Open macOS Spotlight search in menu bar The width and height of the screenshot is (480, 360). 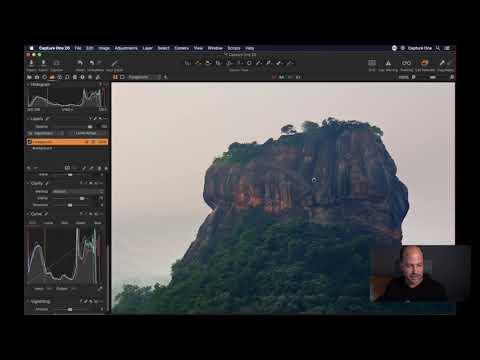(x=438, y=48)
